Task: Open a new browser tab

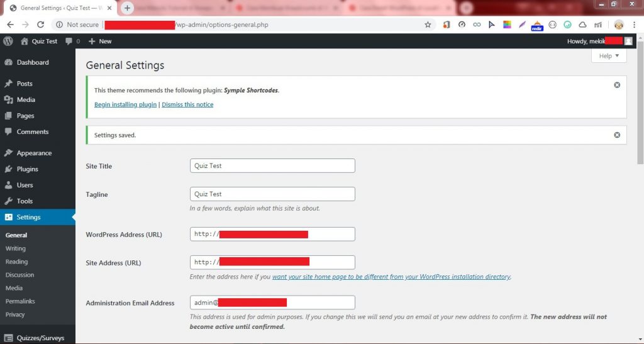Action: pos(127,8)
